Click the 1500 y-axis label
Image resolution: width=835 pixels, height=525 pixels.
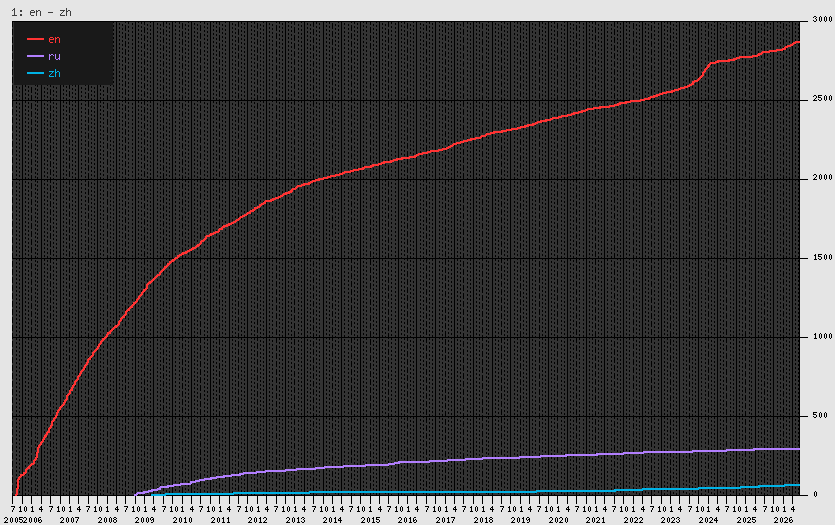click(823, 257)
